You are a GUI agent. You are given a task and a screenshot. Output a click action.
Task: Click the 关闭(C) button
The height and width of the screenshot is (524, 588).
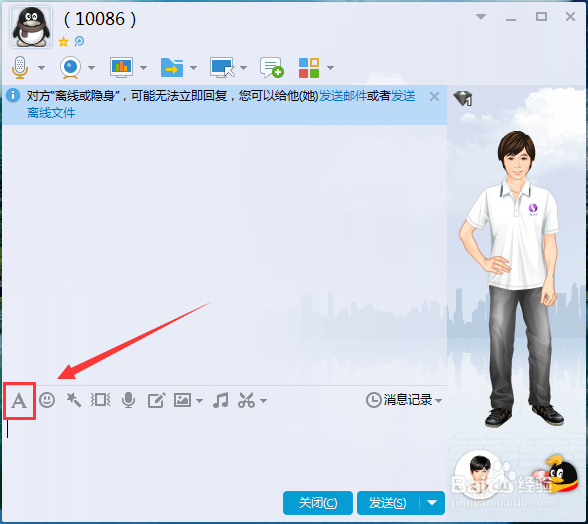tap(318, 503)
